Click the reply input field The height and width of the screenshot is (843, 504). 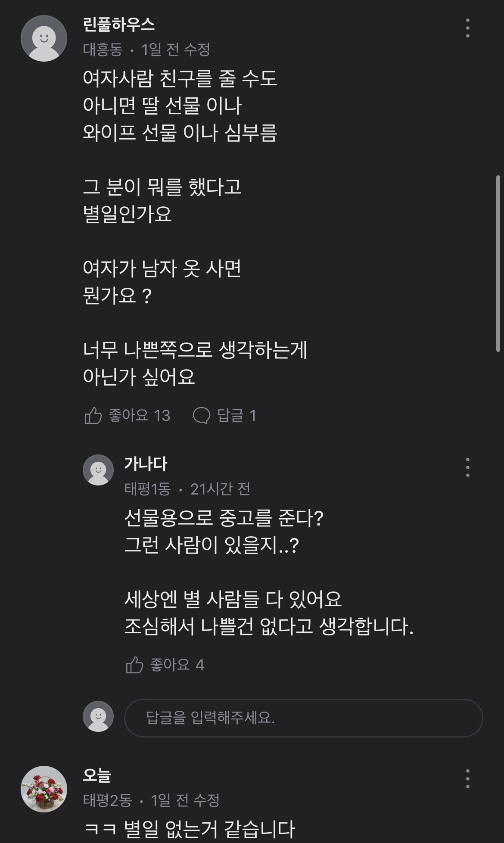(303, 718)
